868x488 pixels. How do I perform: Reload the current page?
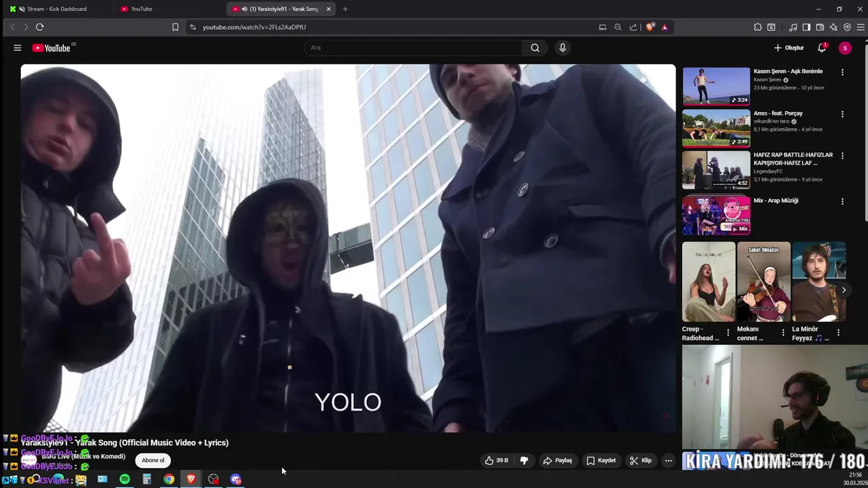pos(39,27)
